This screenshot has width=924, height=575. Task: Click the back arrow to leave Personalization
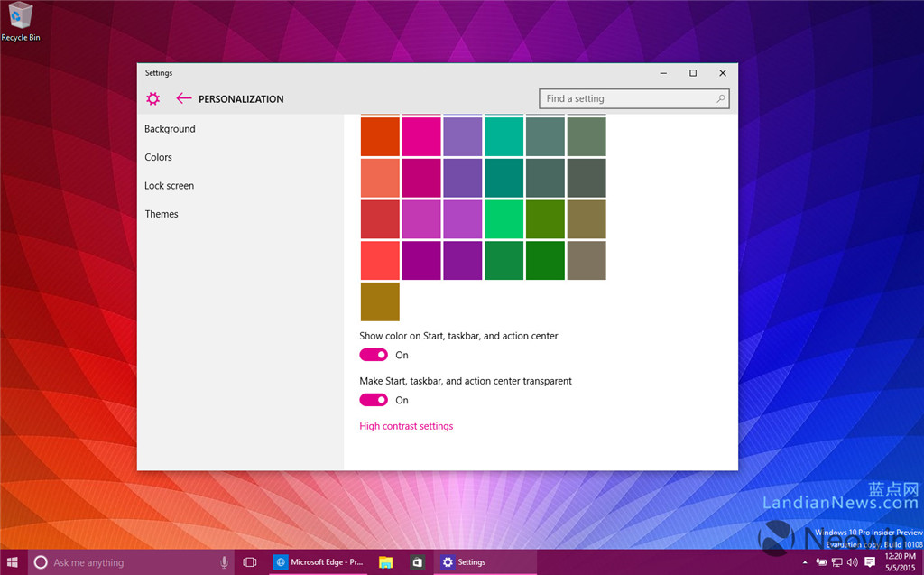[183, 98]
